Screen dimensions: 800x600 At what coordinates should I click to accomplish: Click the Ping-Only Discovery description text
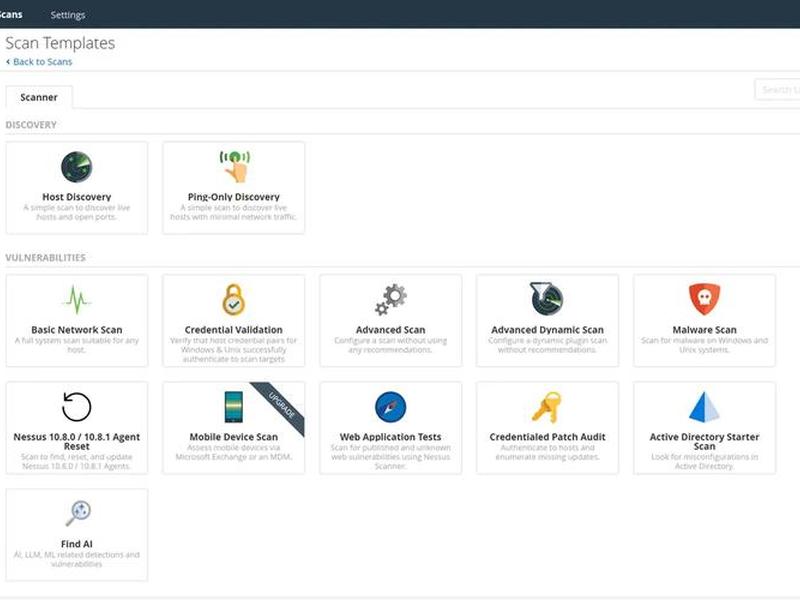click(x=234, y=212)
